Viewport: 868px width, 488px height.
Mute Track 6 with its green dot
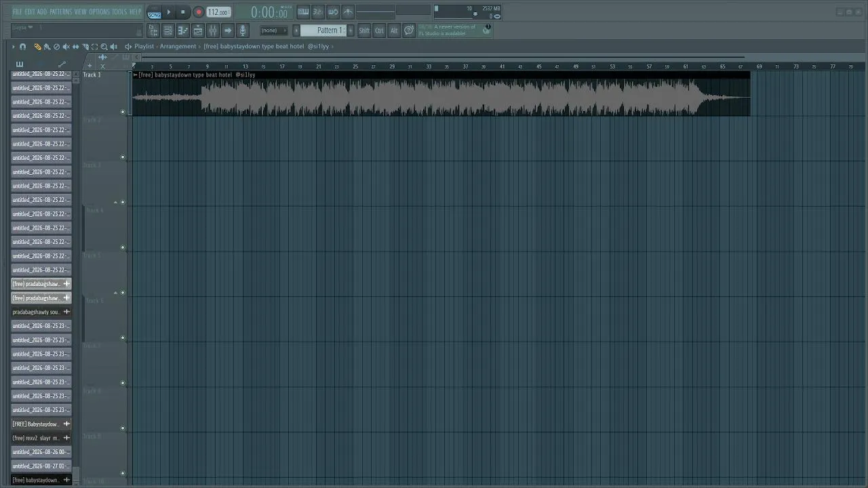coord(123,338)
